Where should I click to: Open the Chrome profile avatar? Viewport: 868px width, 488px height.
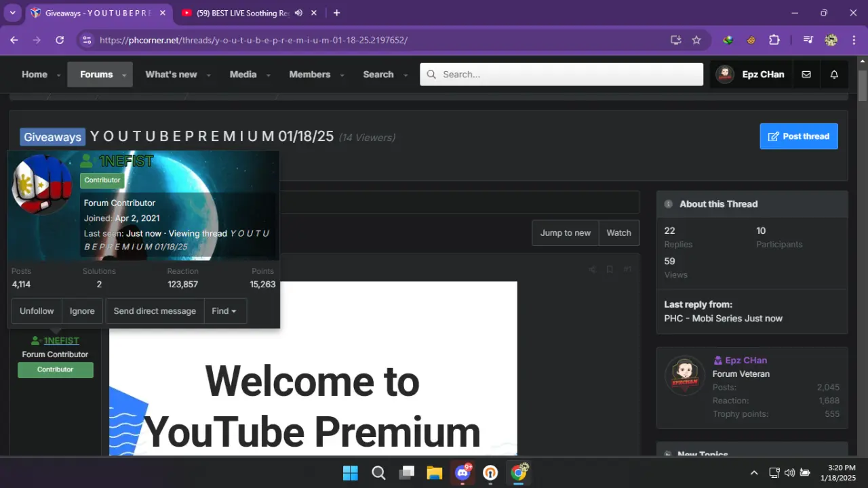point(831,40)
